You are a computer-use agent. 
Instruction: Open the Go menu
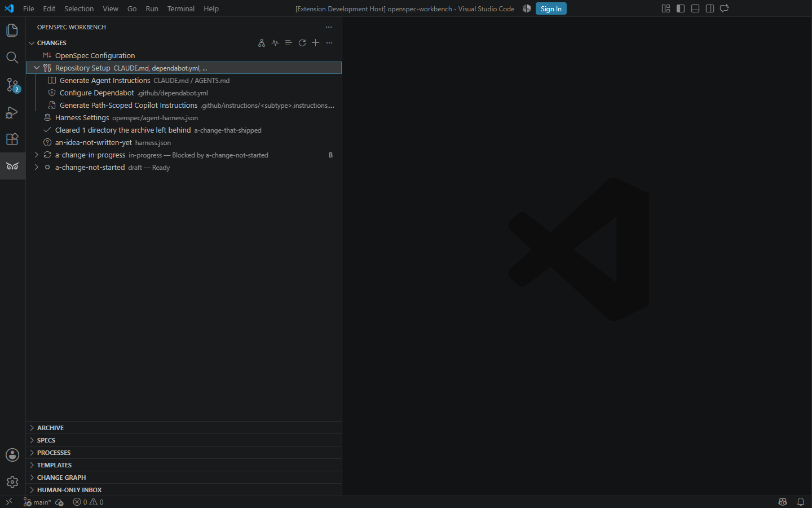tap(132, 8)
